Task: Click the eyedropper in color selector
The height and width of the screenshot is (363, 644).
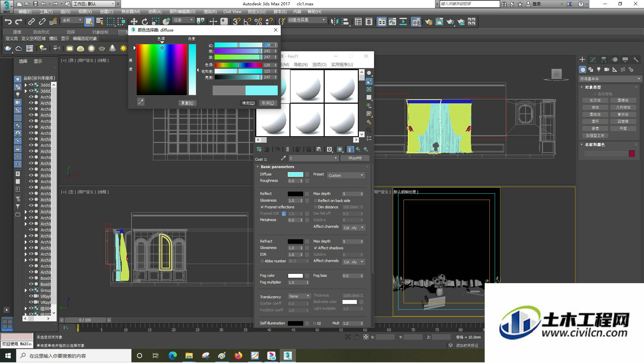Action: tap(141, 102)
